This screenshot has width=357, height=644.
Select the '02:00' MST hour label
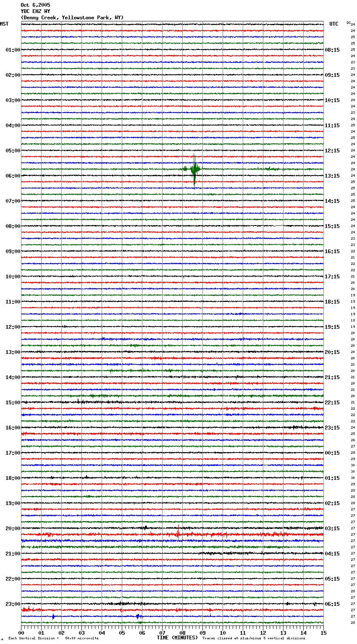click(13, 75)
